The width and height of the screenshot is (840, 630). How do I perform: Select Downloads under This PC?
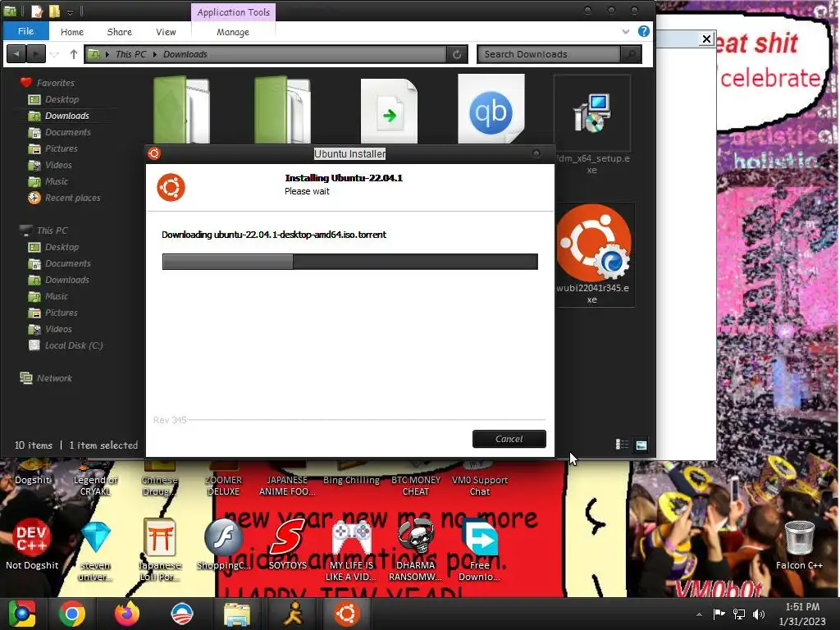58,280
